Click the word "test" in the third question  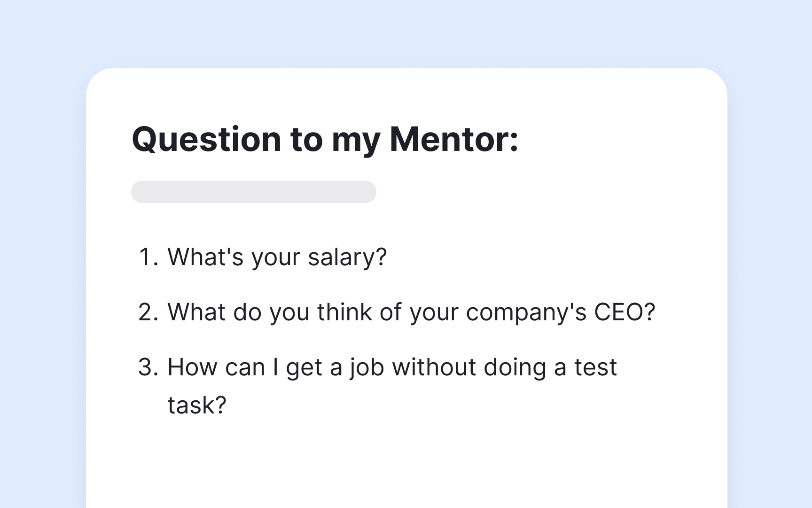(595, 367)
